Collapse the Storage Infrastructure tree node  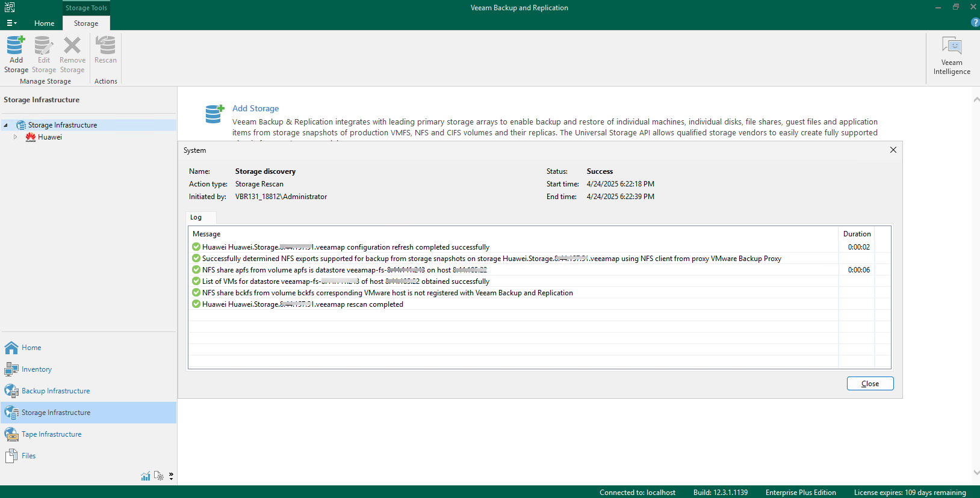6,125
